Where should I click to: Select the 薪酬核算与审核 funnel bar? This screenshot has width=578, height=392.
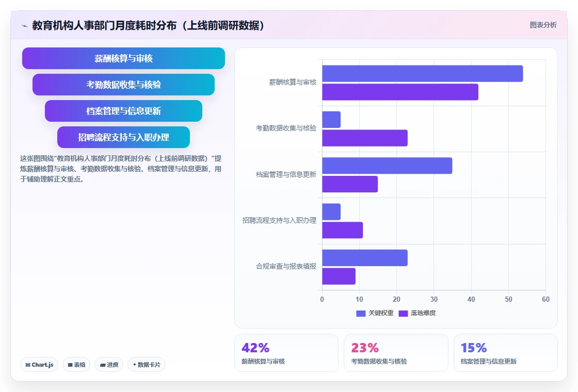click(x=123, y=58)
